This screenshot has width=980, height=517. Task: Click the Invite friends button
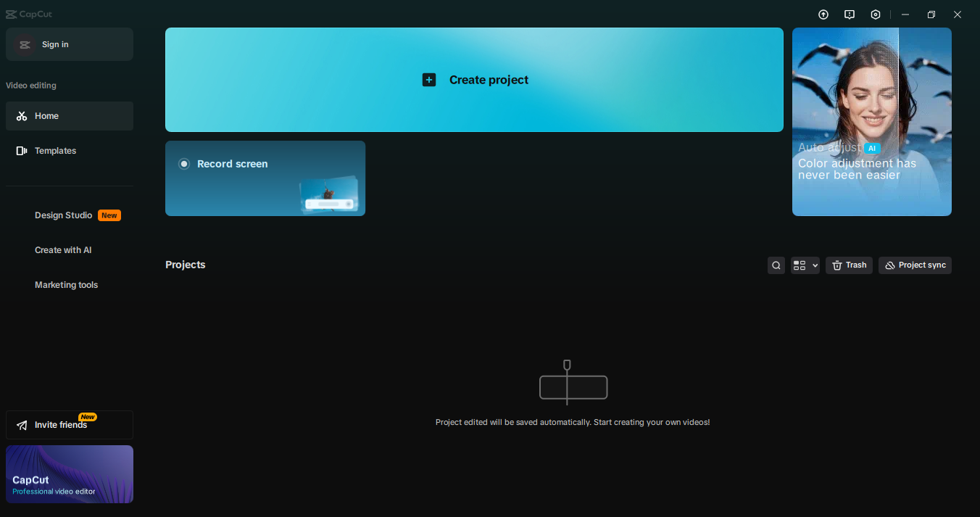point(69,425)
